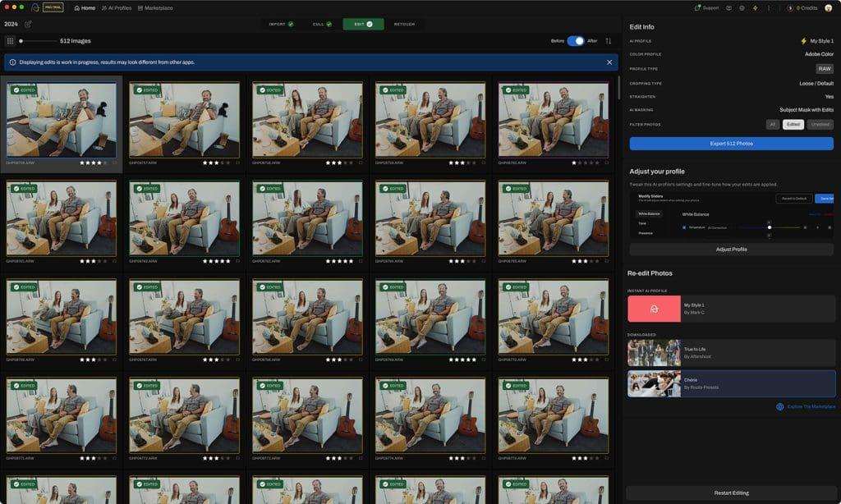Click the Subject Mask with Edits value
841x504 pixels.
click(x=807, y=109)
